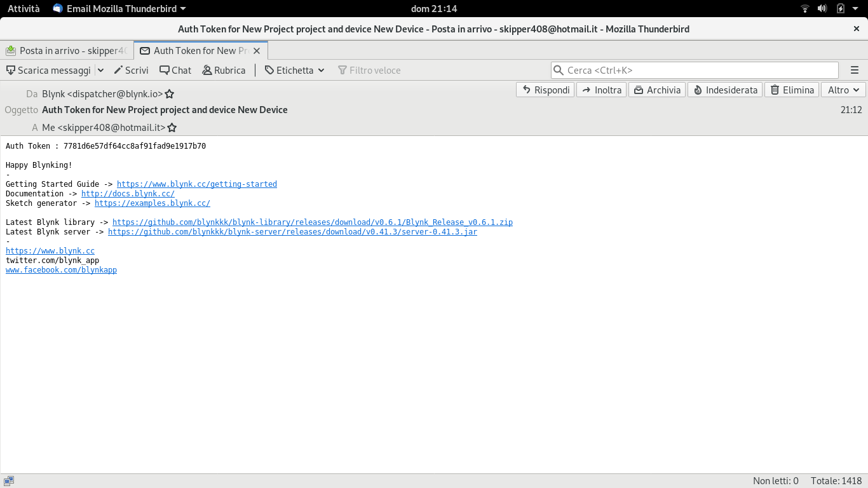This screenshot has width=868, height=488.
Task: Open the system menu arrow in top bar
Action: (x=857, y=8)
